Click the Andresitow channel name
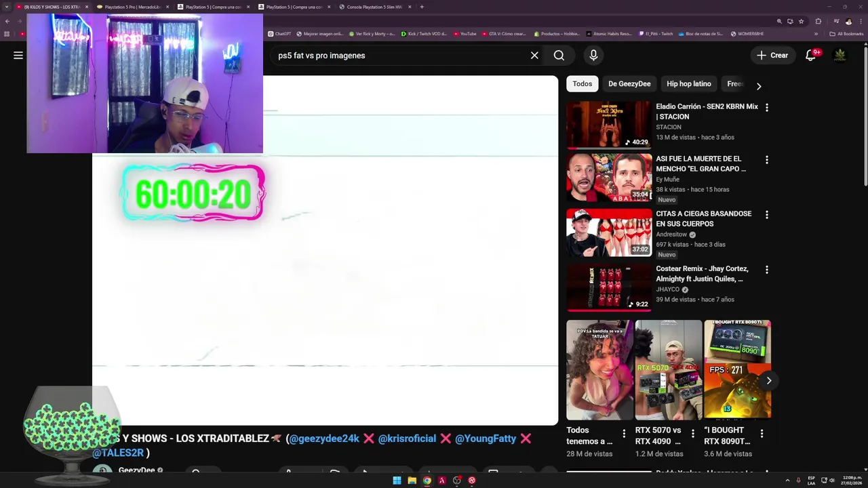Image resolution: width=868 pixels, height=488 pixels. coord(671,235)
